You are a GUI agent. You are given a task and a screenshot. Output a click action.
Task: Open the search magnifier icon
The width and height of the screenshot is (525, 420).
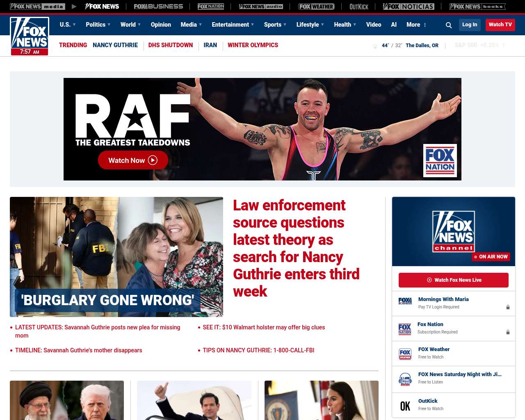point(449,25)
